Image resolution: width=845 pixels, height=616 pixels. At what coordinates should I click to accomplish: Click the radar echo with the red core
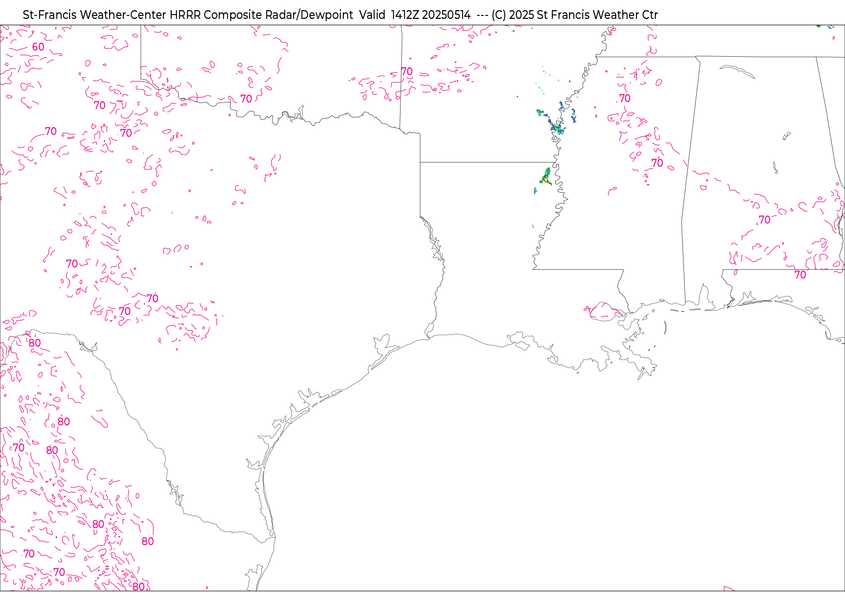pyautogui.click(x=546, y=177)
